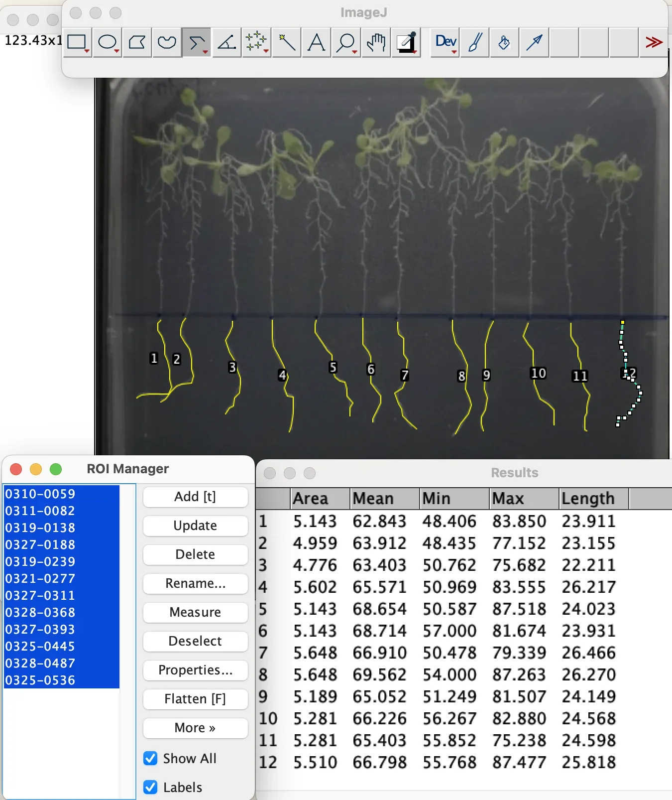Expand the More » options menu

(x=195, y=728)
